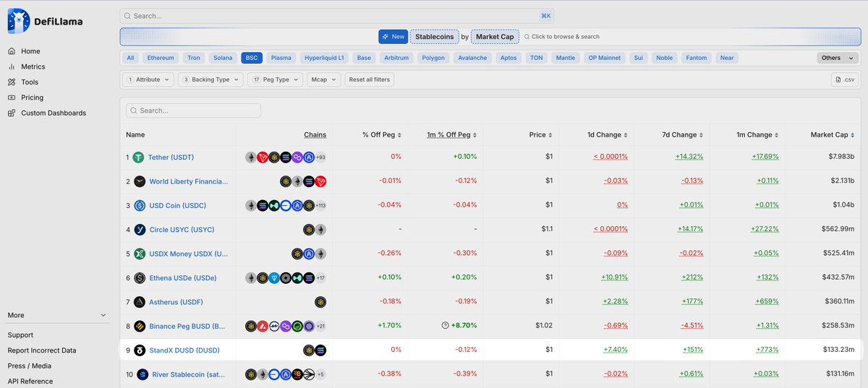
Task: Open the Others chains dropdown
Action: coord(836,58)
